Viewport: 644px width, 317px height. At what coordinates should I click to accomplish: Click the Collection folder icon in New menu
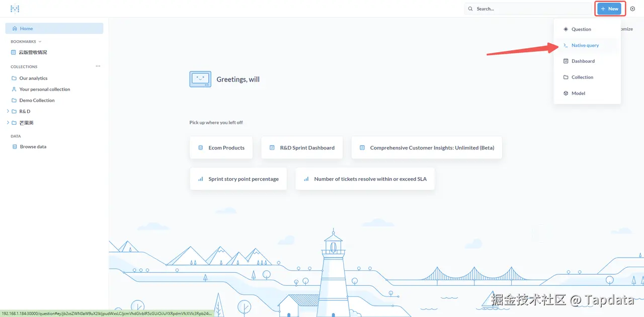point(566,77)
